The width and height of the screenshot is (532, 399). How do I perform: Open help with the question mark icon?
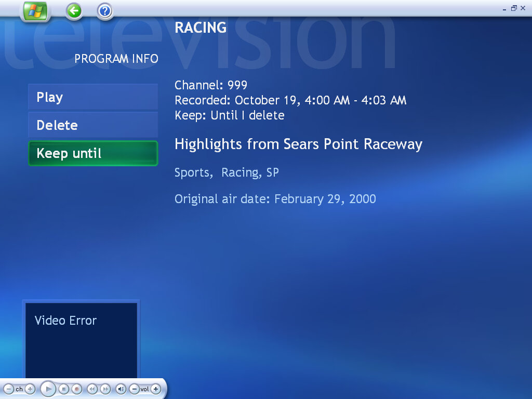point(105,10)
